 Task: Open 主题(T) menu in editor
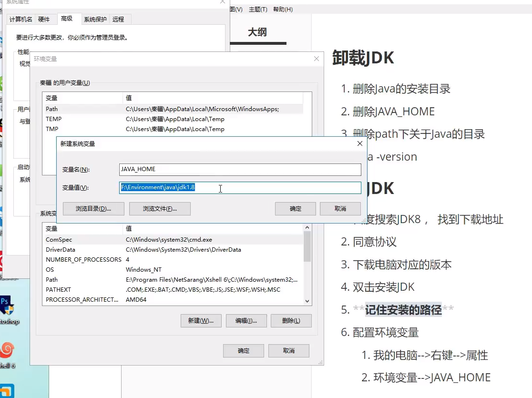(258, 10)
